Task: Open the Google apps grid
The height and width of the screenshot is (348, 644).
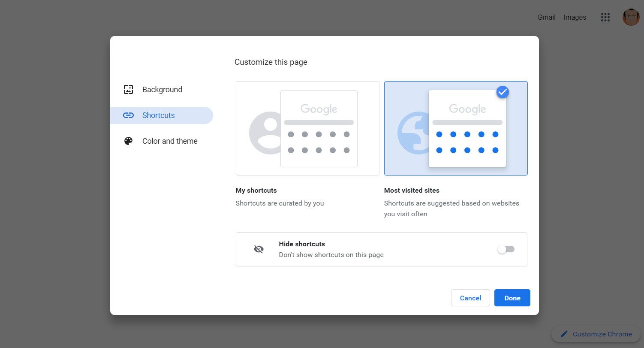Action: point(605,17)
